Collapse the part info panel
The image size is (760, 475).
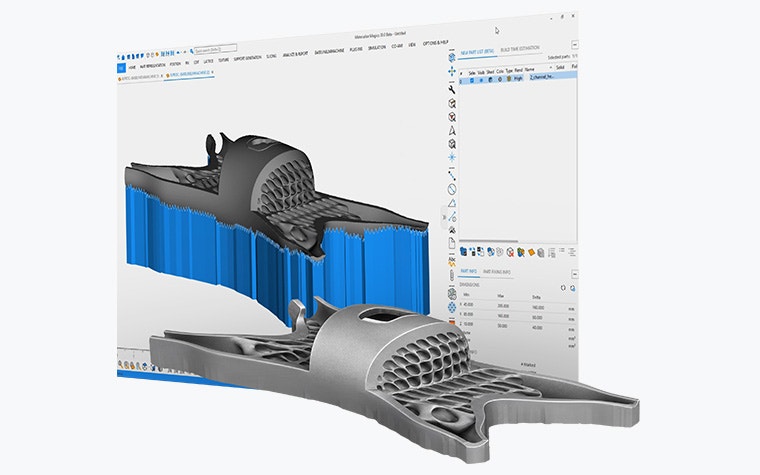point(574,274)
